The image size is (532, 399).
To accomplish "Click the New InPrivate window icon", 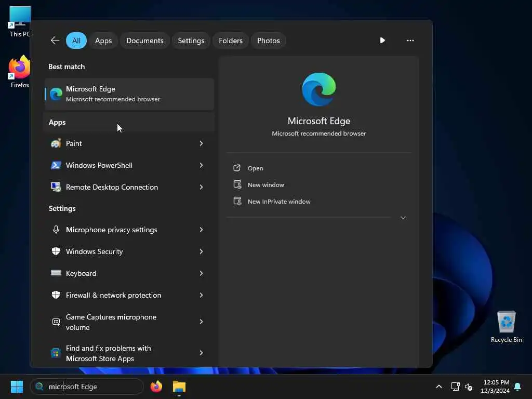I will point(237,201).
